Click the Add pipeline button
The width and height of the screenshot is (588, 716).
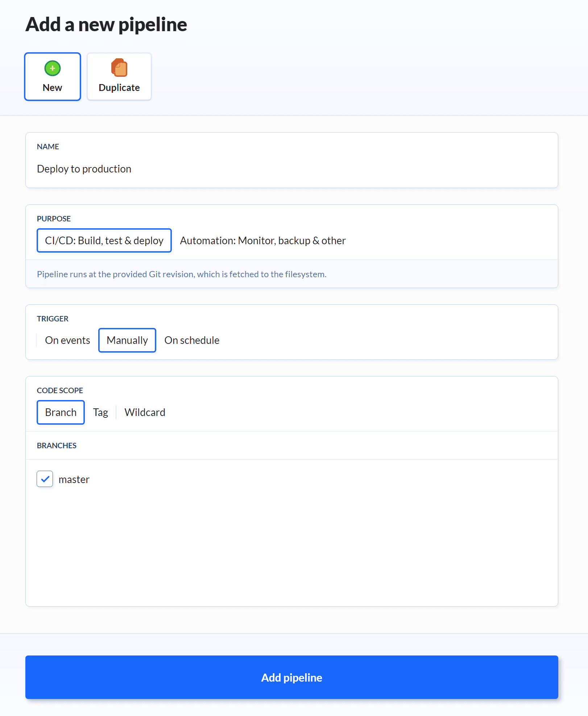[291, 678]
